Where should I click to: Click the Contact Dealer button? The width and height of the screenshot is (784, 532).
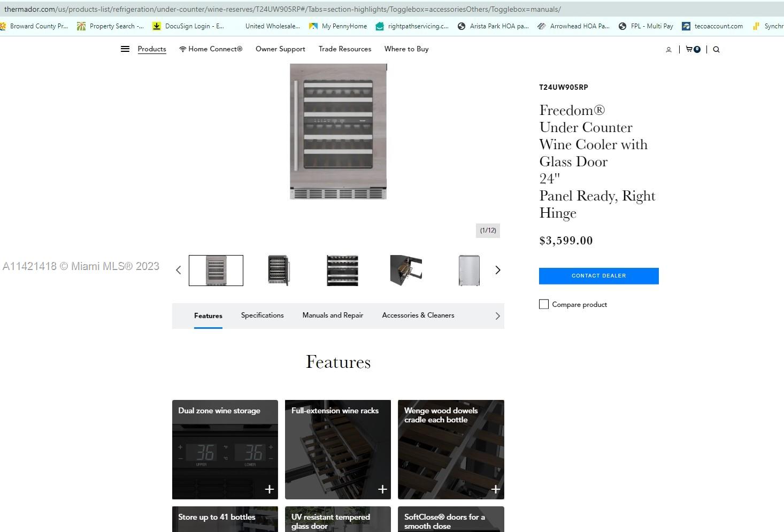(x=598, y=276)
